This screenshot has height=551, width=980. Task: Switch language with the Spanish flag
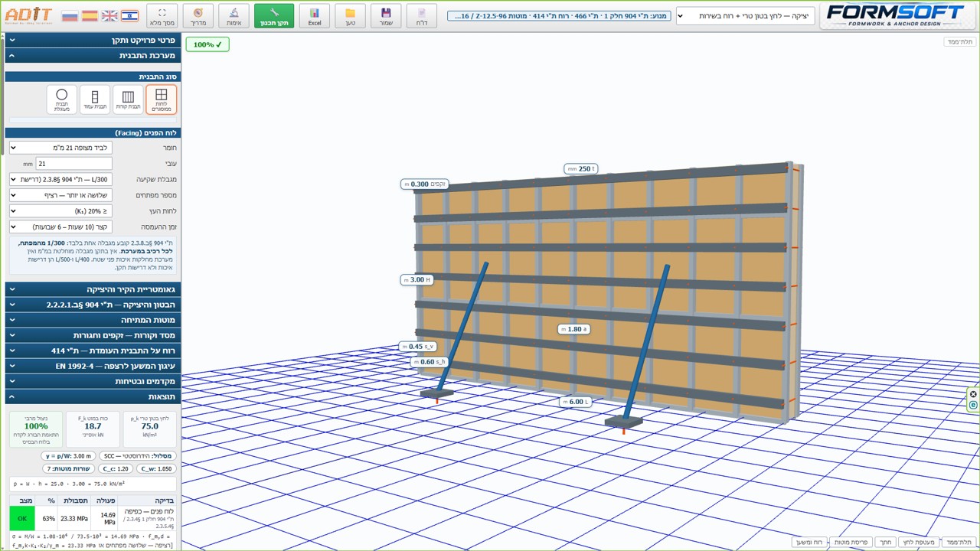click(90, 15)
